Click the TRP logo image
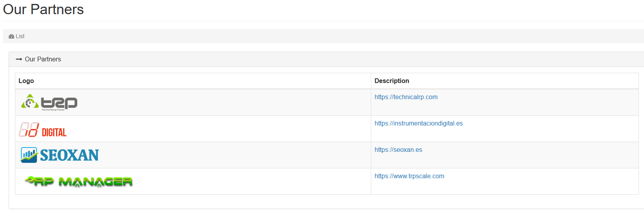The height and width of the screenshot is (216, 644). coord(49,102)
